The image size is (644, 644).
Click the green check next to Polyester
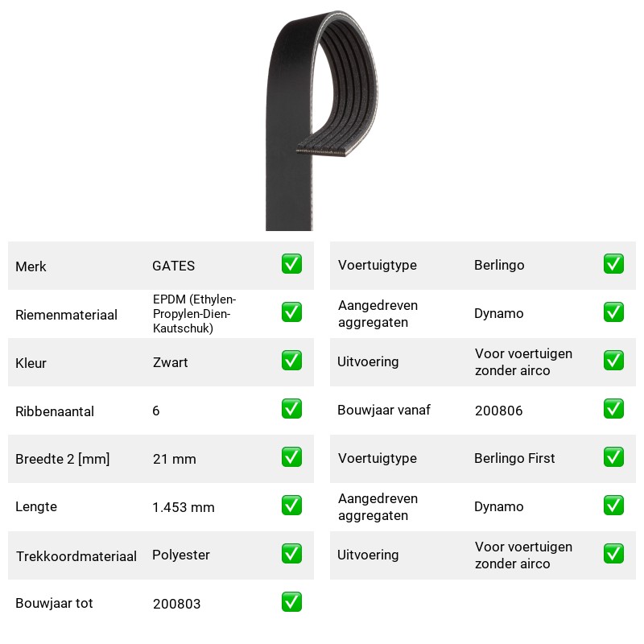pyautogui.click(x=291, y=554)
